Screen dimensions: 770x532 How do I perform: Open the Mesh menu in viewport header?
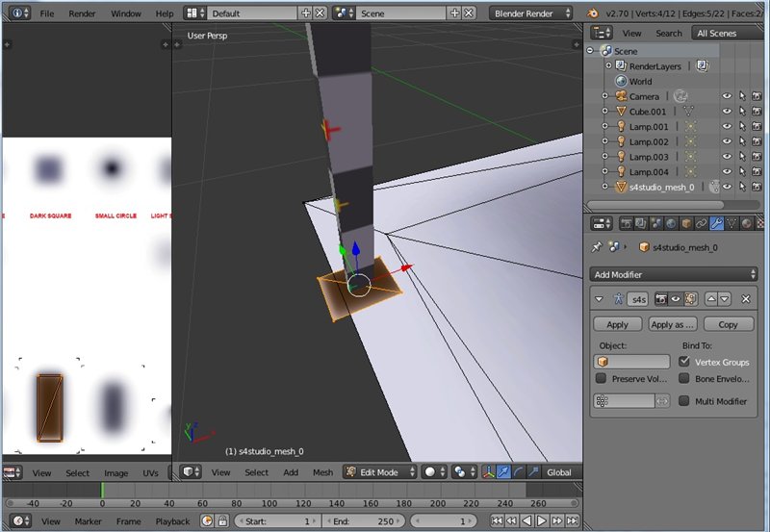pyautogui.click(x=322, y=472)
